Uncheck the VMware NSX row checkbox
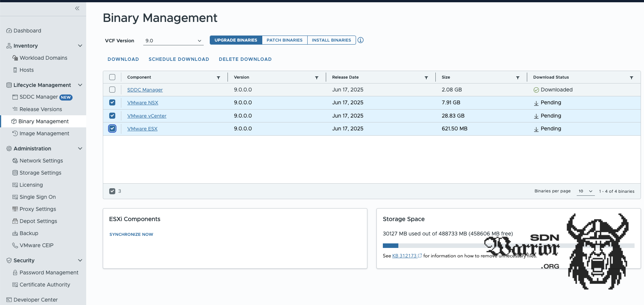The height and width of the screenshot is (305, 644). coord(112,102)
